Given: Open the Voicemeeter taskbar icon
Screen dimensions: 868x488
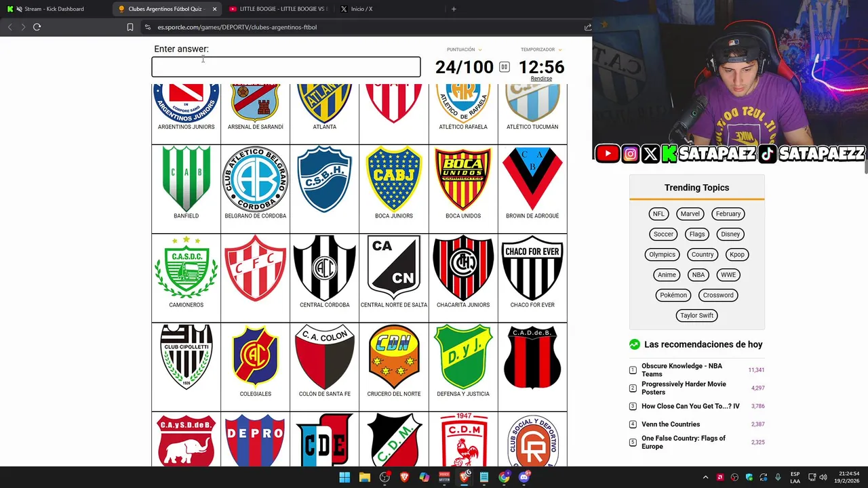Looking at the screenshot, I should point(444,477).
